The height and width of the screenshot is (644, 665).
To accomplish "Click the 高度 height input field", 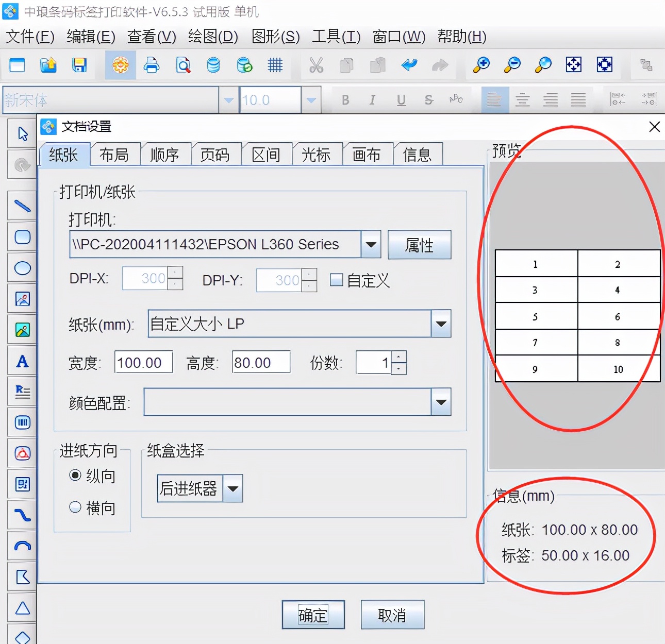I will pyautogui.click(x=261, y=363).
